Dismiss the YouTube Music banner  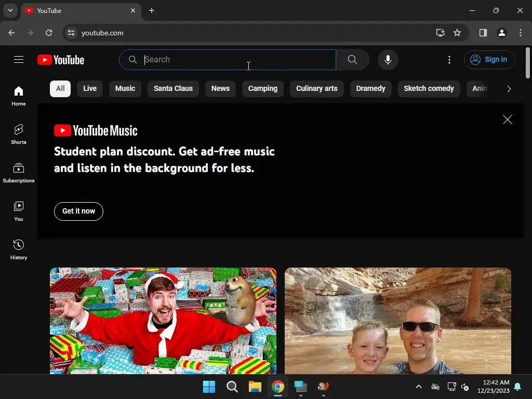[507, 119]
